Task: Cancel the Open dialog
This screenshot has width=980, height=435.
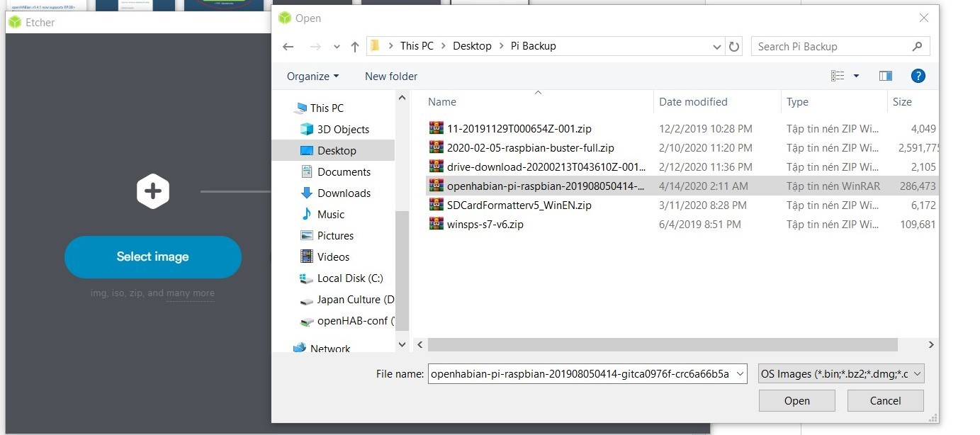Action: pyautogui.click(x=885, y=400)
